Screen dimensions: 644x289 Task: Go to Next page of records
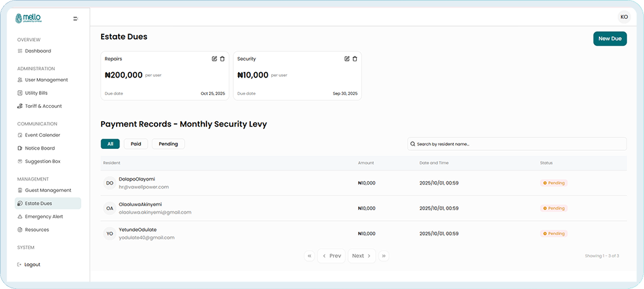[361, 256]
